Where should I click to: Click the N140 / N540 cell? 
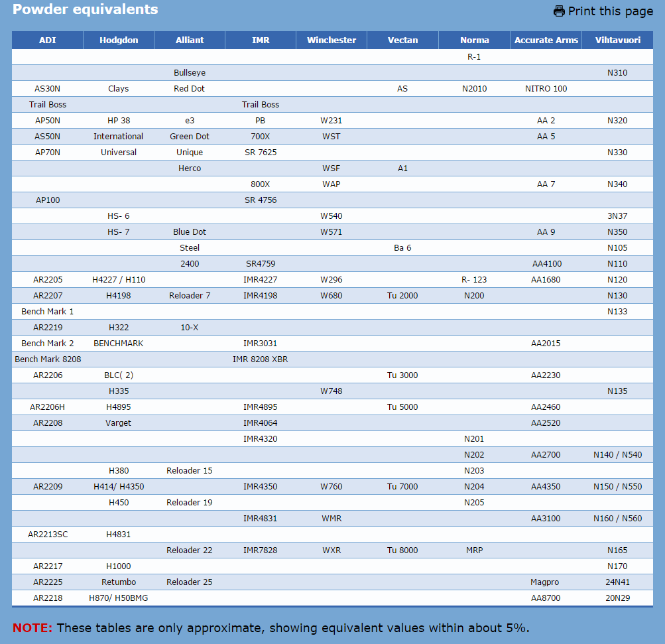pos(617,455)
